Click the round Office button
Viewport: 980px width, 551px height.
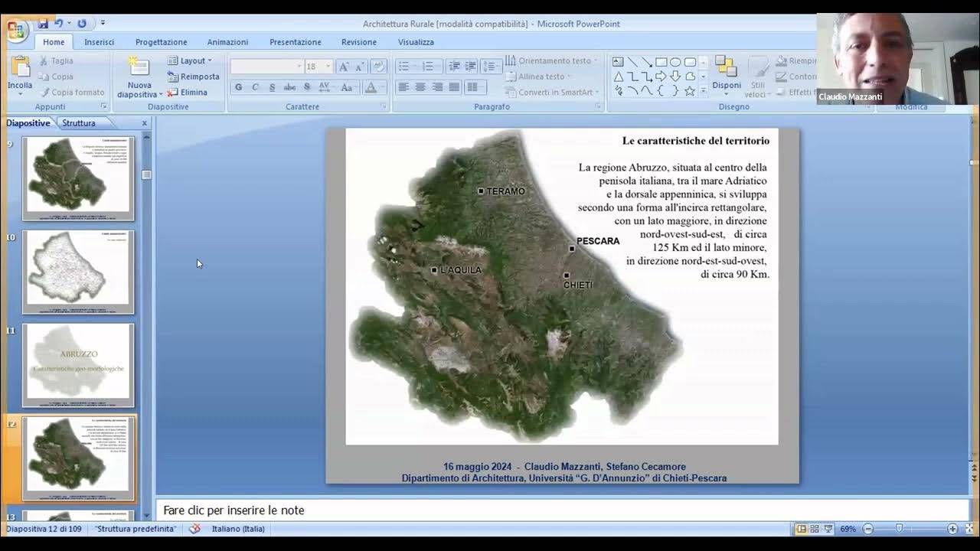click(x=15, y=30)
